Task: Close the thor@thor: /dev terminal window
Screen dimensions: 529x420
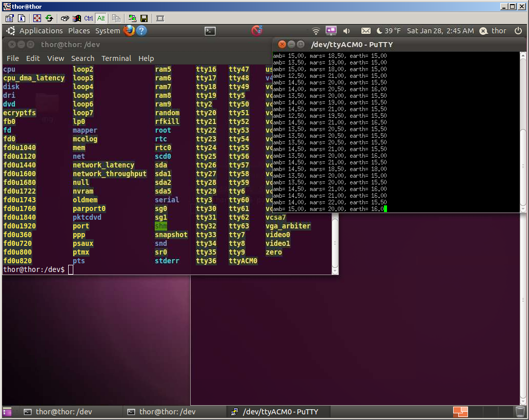Action: click(12, 45)
